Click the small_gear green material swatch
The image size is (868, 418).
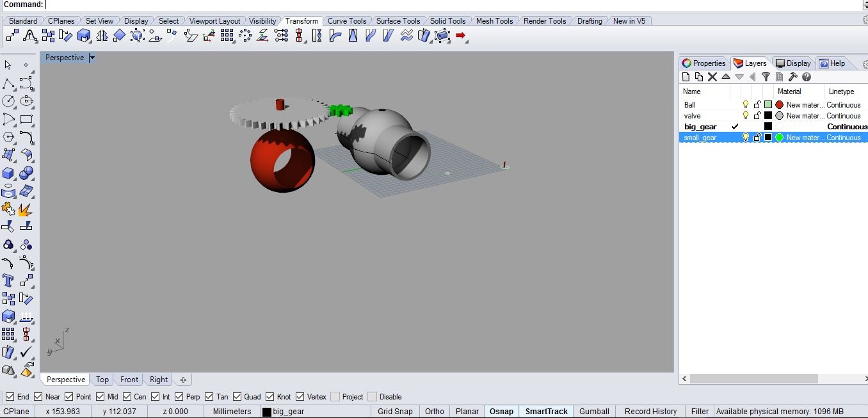779,138
